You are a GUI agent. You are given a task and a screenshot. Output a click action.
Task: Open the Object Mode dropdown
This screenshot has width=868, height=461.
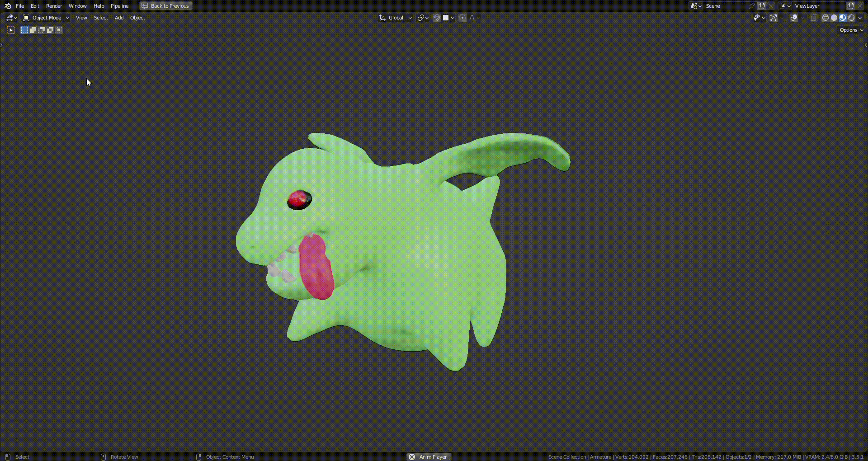point(46,18)
